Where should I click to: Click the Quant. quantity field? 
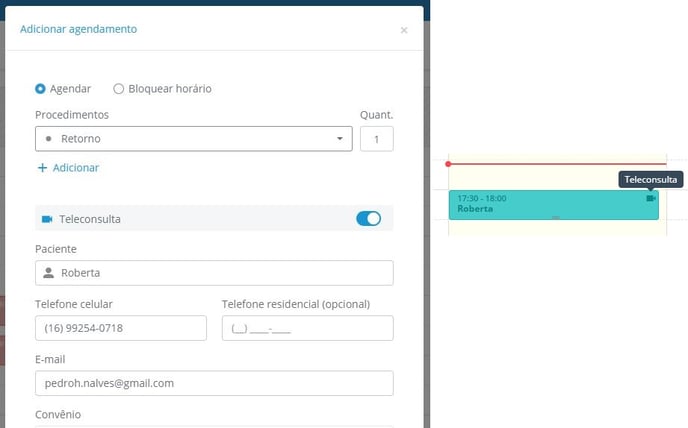(377, 139)
